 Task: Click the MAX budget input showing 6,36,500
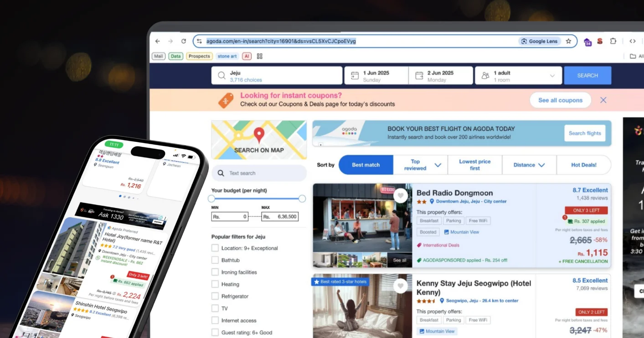point(280,217)
